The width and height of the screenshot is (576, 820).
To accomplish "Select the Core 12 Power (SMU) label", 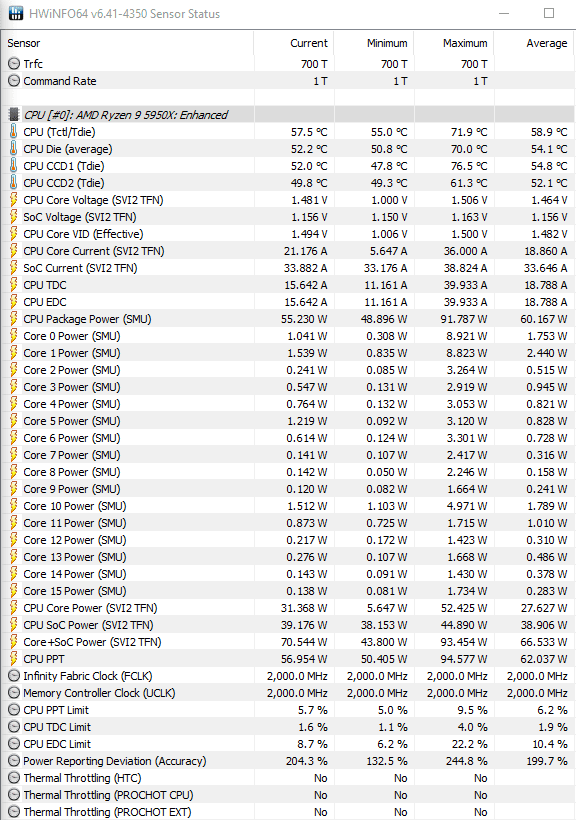I will pyautogui.click(x=75, y=540).
